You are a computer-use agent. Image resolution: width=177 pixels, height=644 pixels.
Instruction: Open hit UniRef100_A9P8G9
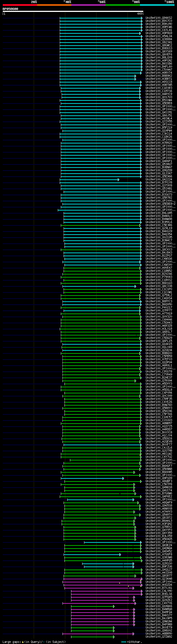point(159,33)
